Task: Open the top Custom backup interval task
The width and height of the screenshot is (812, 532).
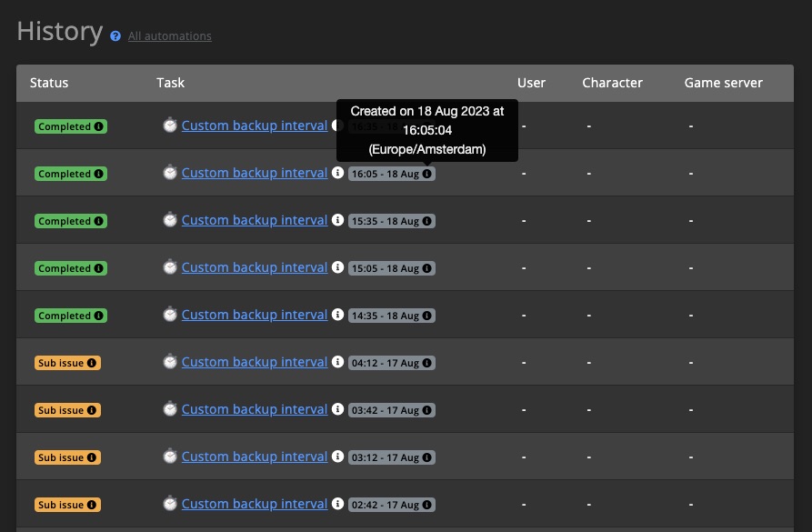Action: tap(255, 125)
